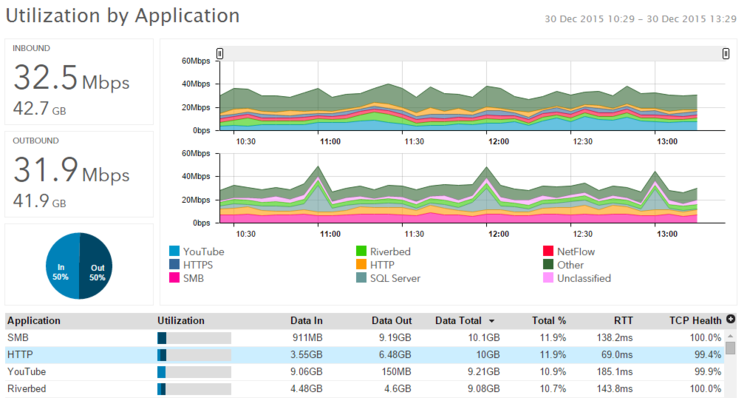Viewport: 750px width, 398px height.
Task: Click the Out slice of the pie chart
Action: [x=96, y=266]
